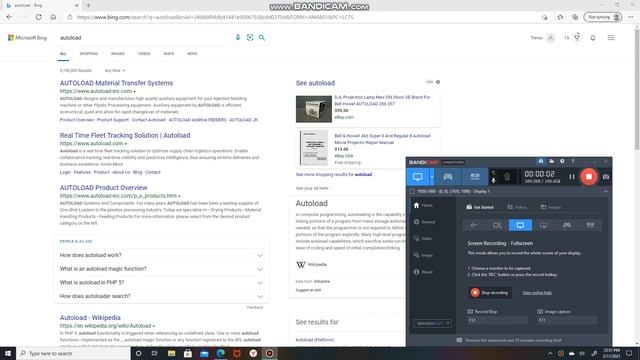Viewport: 640px width, 360px height.
Task: Select Bandicam HDMI device recording mode
Action: click(475, 177)
